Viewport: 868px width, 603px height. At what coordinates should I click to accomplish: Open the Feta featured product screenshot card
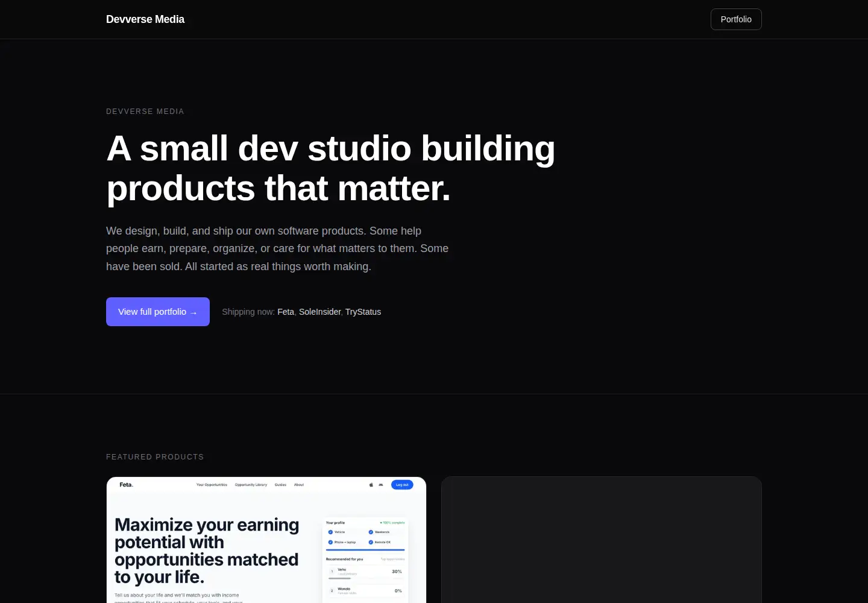click(266, 540)
